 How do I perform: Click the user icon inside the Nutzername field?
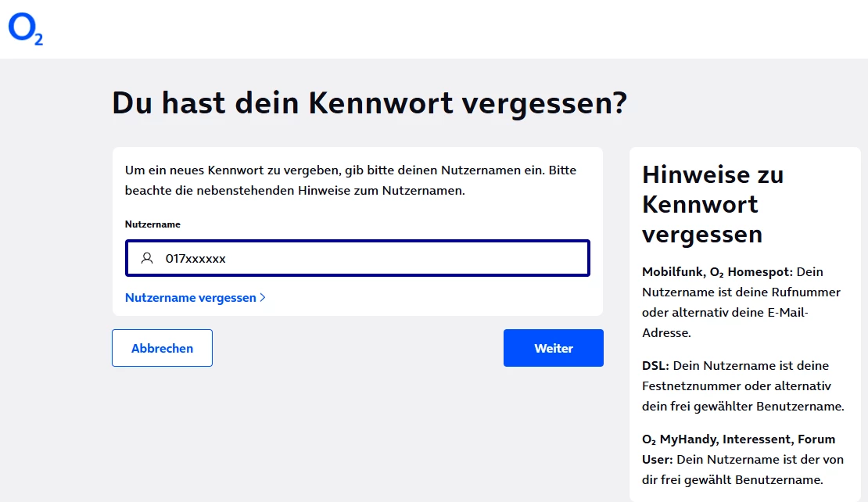point(146,258)
